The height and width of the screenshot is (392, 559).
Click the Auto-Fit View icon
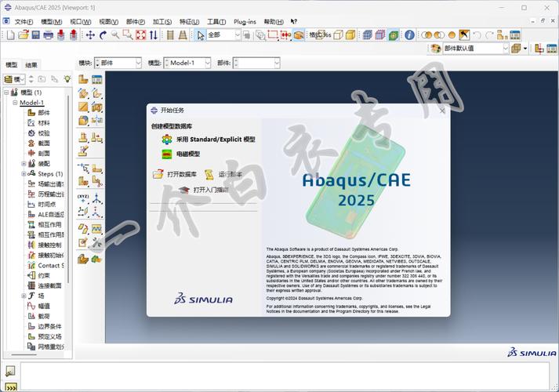coord(141,35)
